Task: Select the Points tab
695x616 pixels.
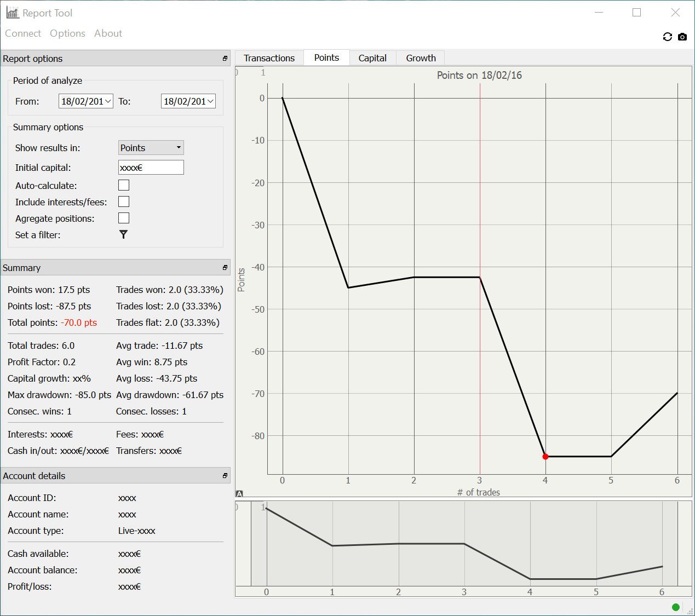Action: click(326, 57)
